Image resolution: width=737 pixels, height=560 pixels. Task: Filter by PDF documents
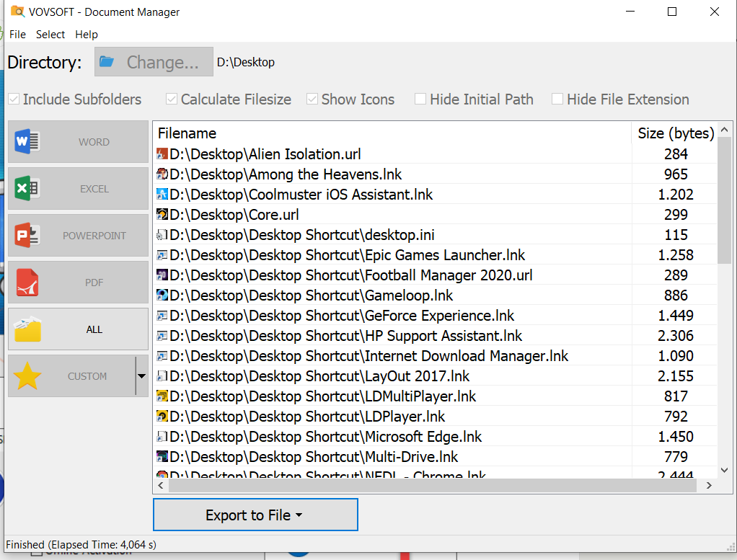coord(78,283)
